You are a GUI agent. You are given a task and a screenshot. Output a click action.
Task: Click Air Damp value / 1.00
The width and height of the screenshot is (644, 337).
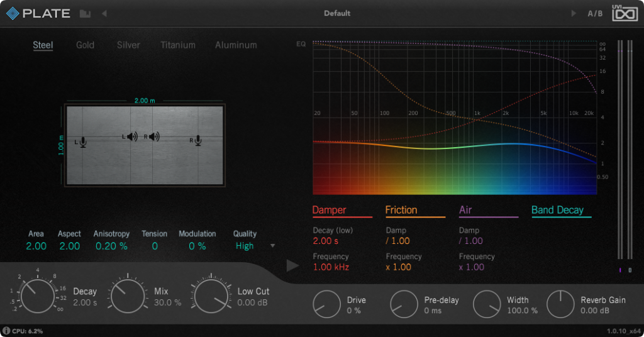(x=470, y=241)
